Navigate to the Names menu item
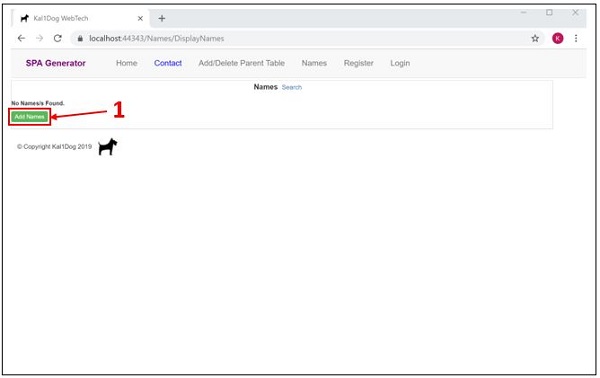Viewport: 600px width, 378px height. (314, 63)
